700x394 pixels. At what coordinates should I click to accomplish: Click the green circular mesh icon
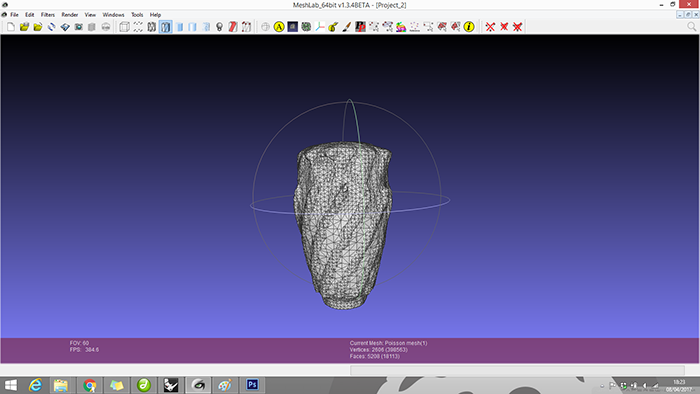click(x=306, y=27)
